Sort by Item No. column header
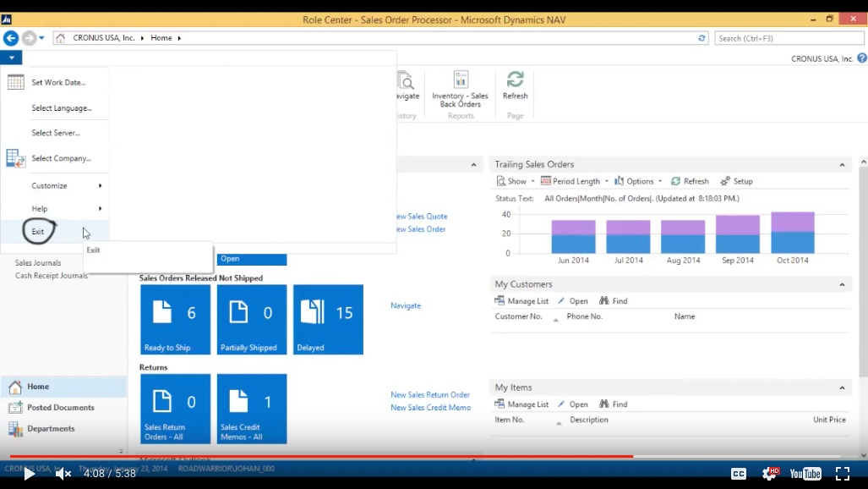This screenshot has height=489, width=868. (x=510, y=420)
